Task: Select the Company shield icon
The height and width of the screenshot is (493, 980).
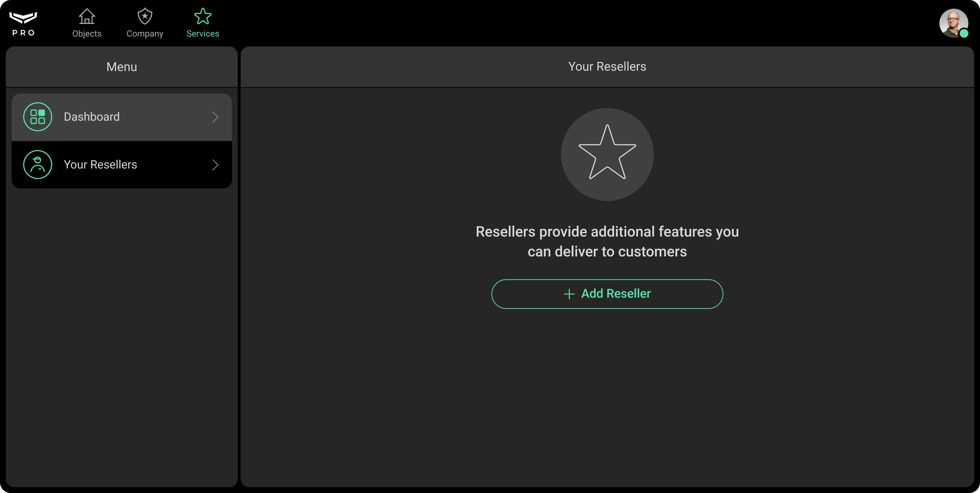Action: coord(145,16)
